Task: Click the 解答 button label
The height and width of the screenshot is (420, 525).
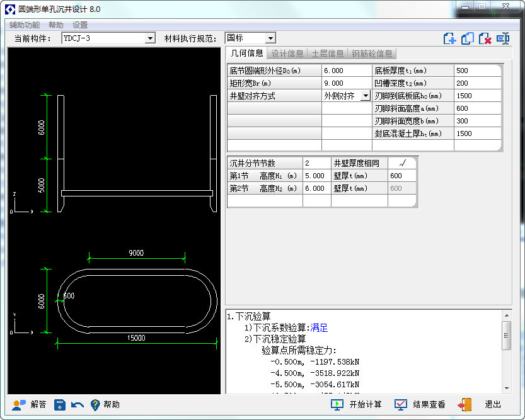Action: click(x=38, y=405)
